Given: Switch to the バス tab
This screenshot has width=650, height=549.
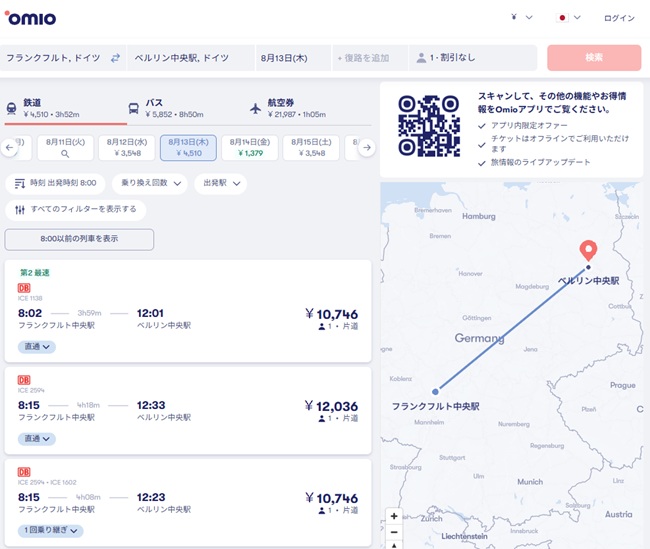Looking at the screenshot, I should coord(166,108).
